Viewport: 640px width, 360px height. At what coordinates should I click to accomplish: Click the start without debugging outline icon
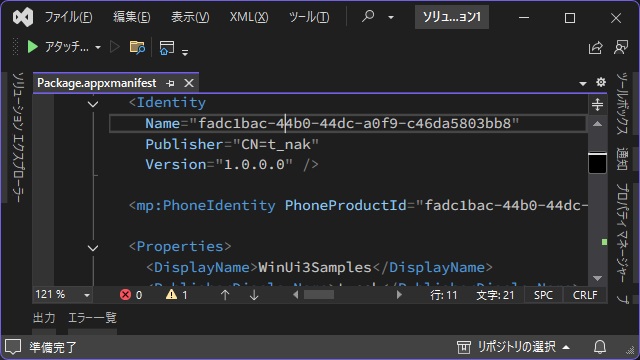(x=115, y=47)
